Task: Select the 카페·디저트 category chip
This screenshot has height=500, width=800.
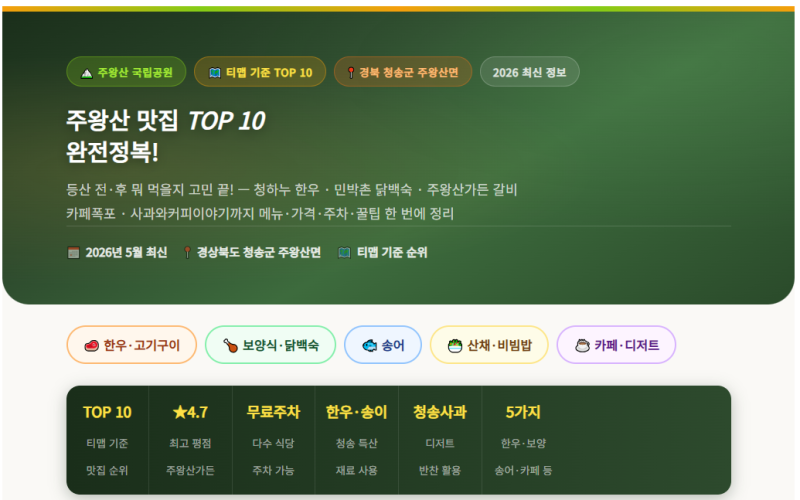Action: click(616, 345)
